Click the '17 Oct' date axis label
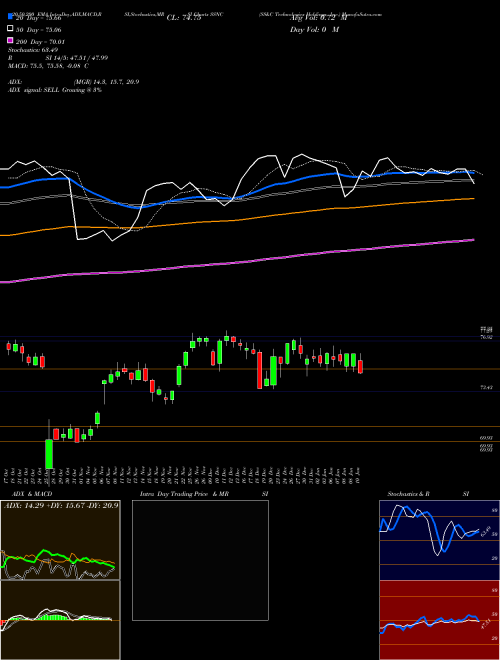Screen dimensions: 500x660 (8, 475)
